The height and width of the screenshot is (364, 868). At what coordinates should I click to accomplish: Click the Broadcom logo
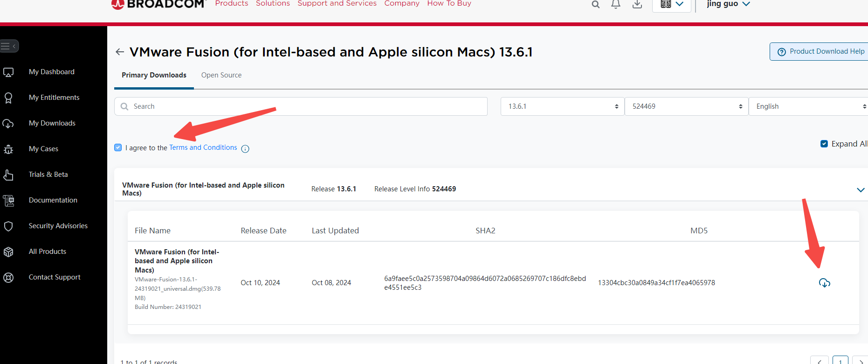[158, 4]
